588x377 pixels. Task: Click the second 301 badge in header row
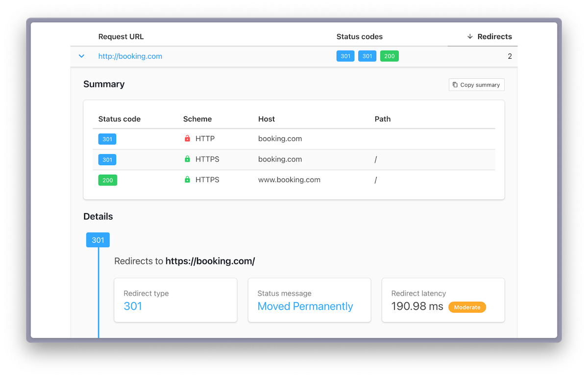(367, 56)
